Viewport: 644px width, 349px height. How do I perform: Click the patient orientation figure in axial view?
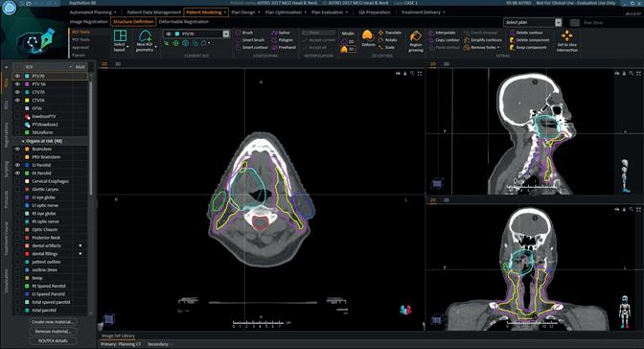click(405, 310)
